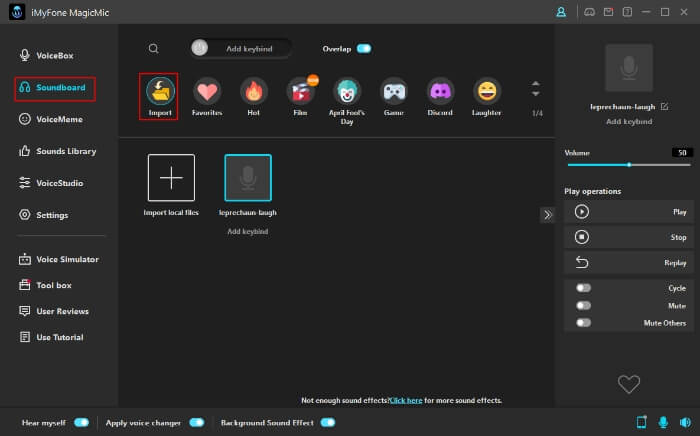Image resolution: width=700 pixels, height=436 pixels.
Task: Select Soundboard in the sidebar
Action: (x=54, y=88)
